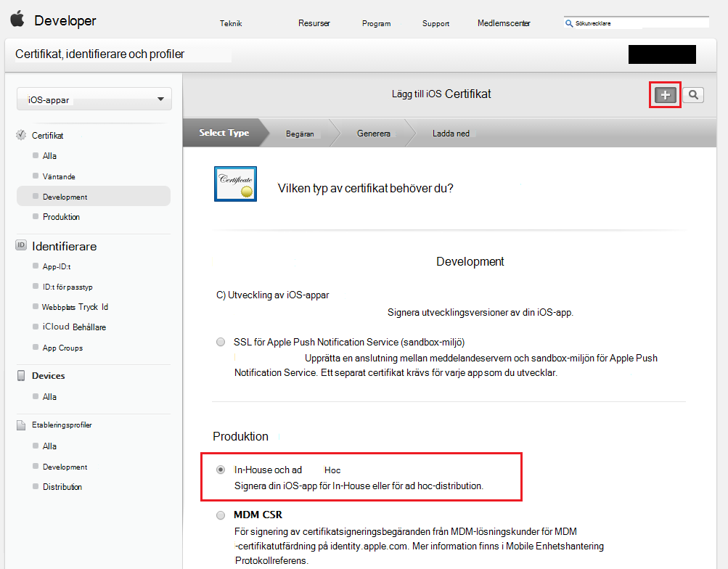Open Development under Certifikat
The width and height of the screenshot is (728, 569).
tap(64, 196)
